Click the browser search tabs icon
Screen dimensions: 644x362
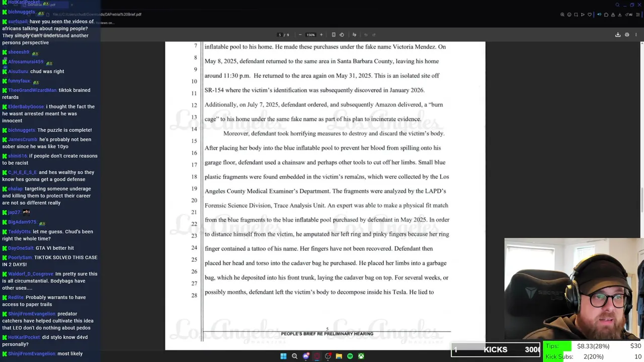pyautogui.click(x=618, y=5)
